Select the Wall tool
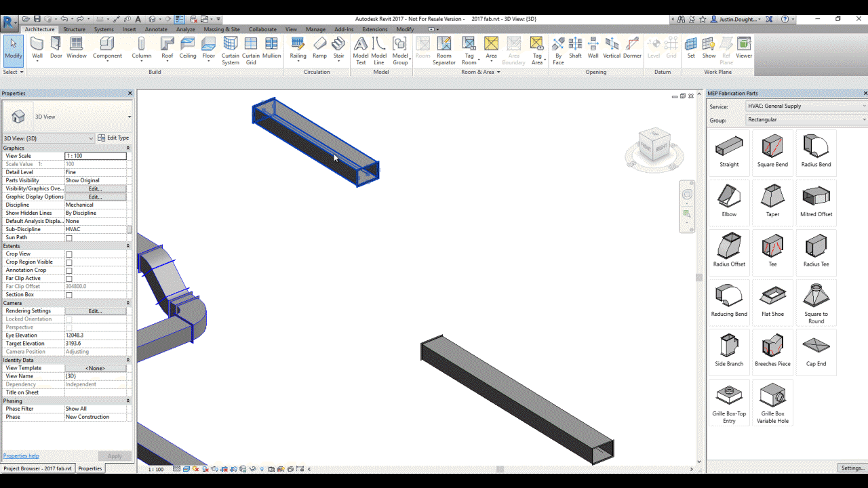This screenshot has height=488, width=868. [37, 47]
